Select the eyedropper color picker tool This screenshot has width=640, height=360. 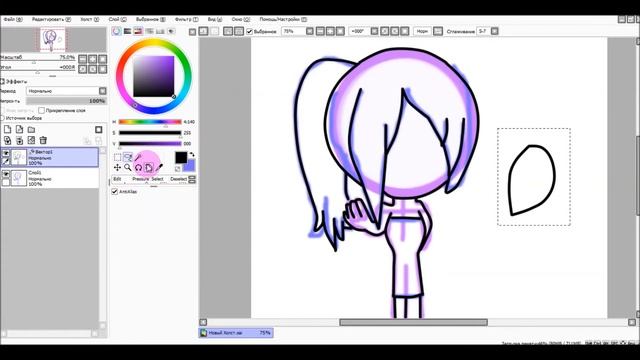point(159,167)
